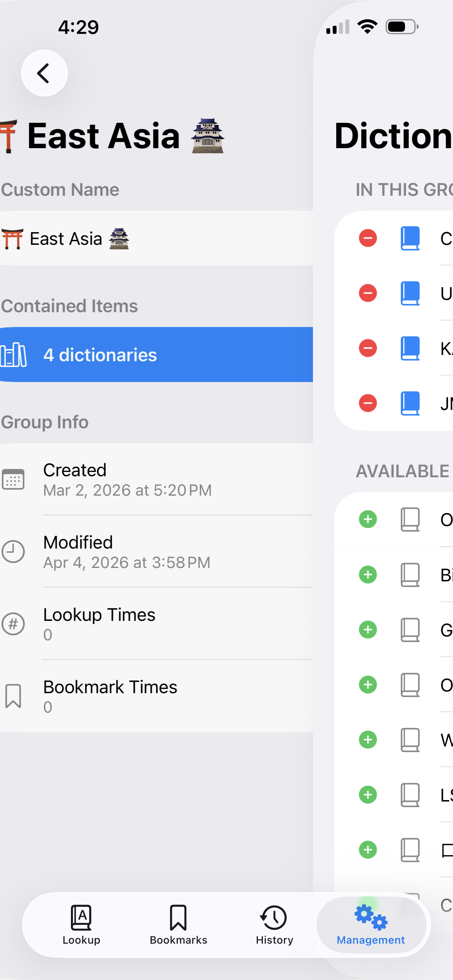Open the Lookup tab

pos(81,924)
